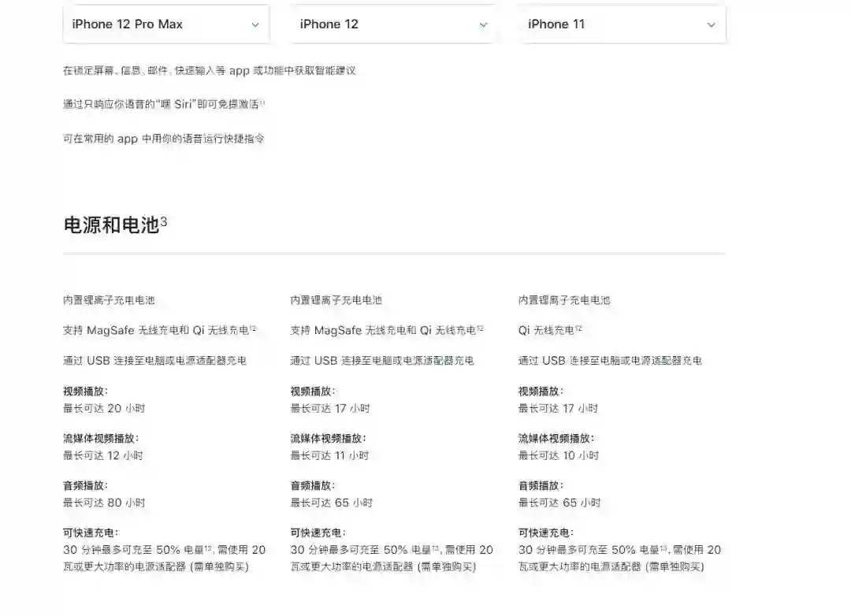Open the iPhone 12 Pro Max model dropdown

(x=166, y=24)
